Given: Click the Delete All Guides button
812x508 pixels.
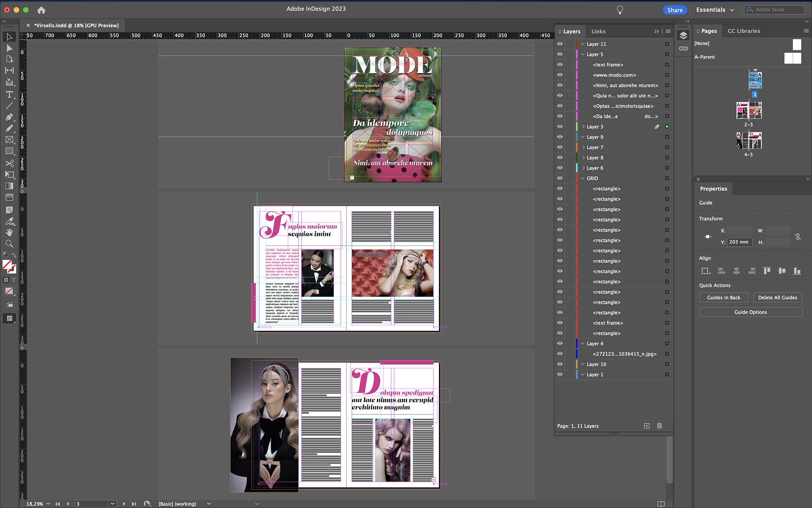Looking at the screenshot, I should (x=777, y=298).
